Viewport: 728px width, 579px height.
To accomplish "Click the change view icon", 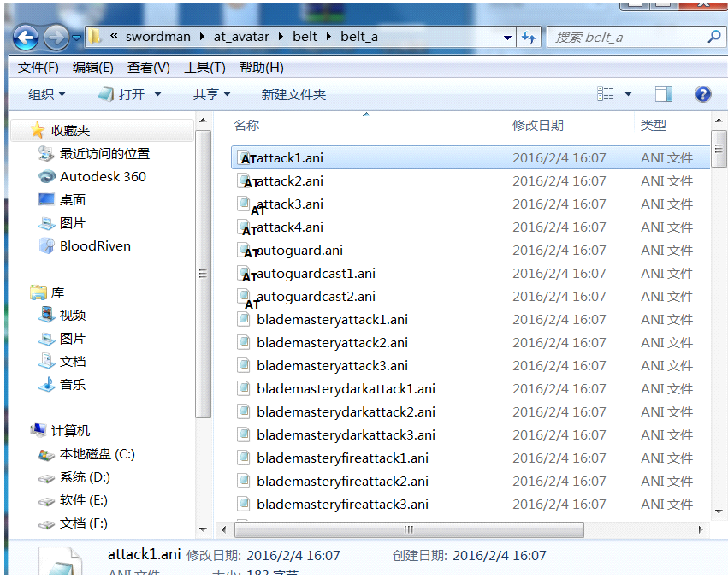I will point(606,94).
